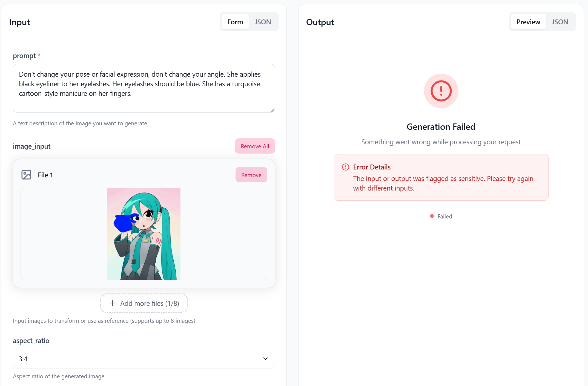This screenshot has height=386, width=588.
Task: Click inside the prompt text field
Action: 144,88
